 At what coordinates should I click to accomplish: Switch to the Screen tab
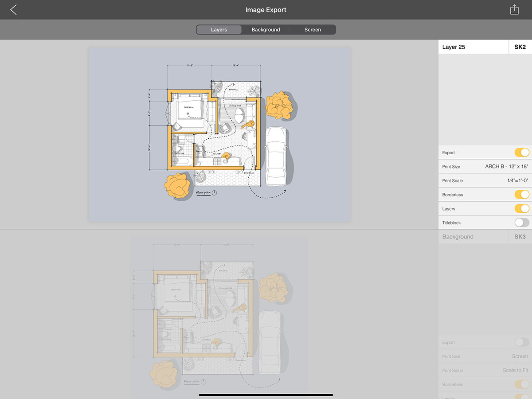(313, 30)
